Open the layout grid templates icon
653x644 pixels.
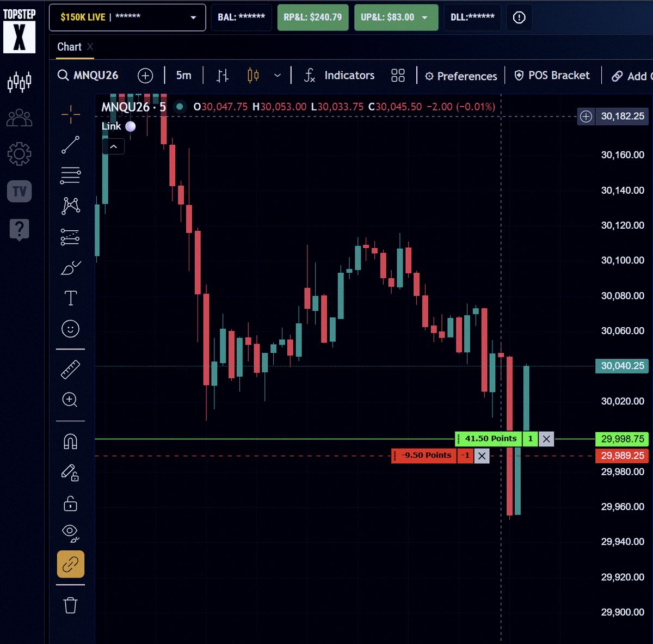(x=398, y=76)
